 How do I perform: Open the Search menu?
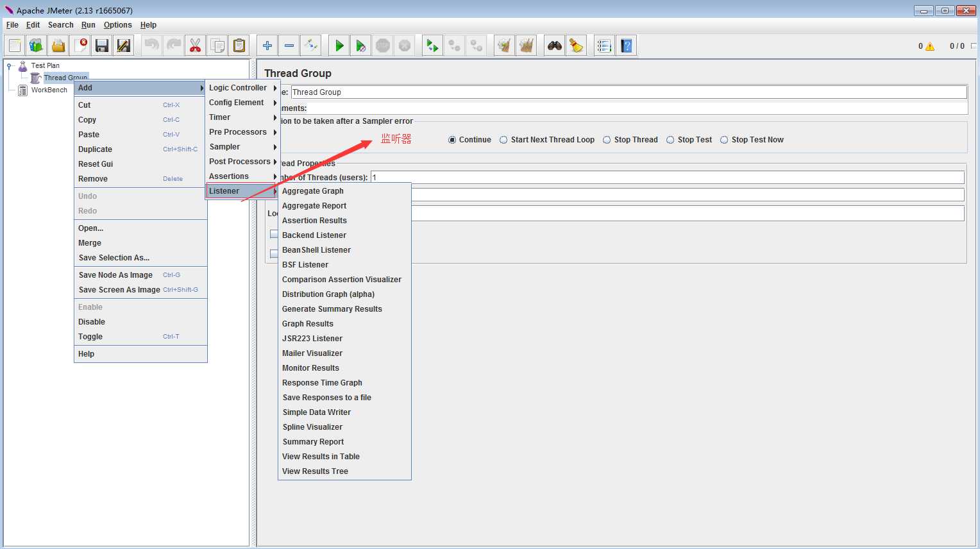tap(61, 25)
